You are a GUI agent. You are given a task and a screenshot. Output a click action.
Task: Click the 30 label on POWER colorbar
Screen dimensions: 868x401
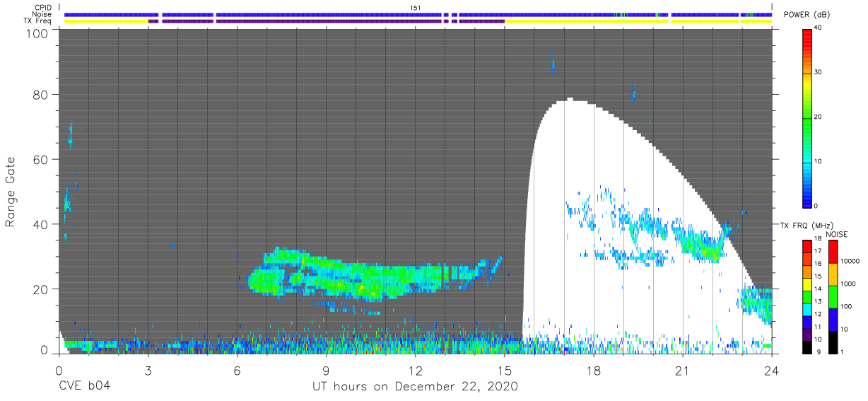(x=818, y=72)
